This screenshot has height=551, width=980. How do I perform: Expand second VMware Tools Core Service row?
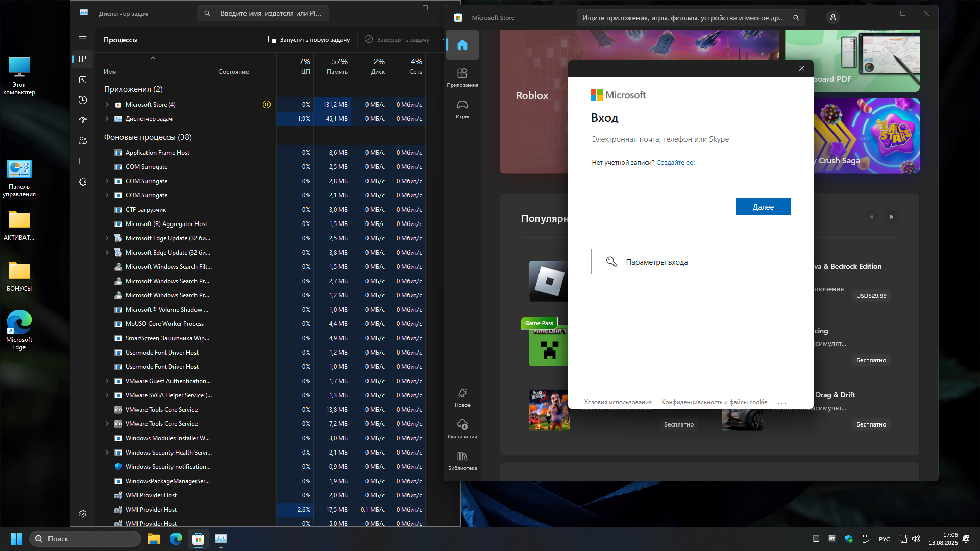(107, 424)
